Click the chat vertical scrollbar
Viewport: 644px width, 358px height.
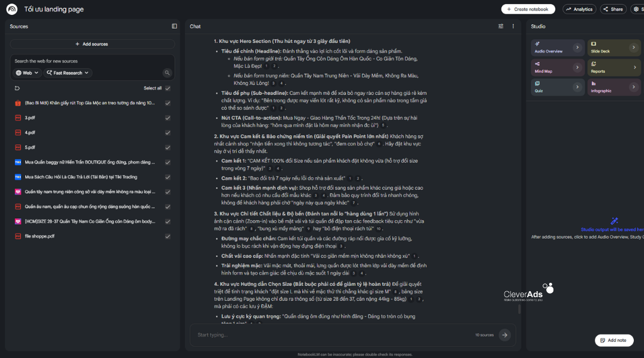(x=519, y=309)
